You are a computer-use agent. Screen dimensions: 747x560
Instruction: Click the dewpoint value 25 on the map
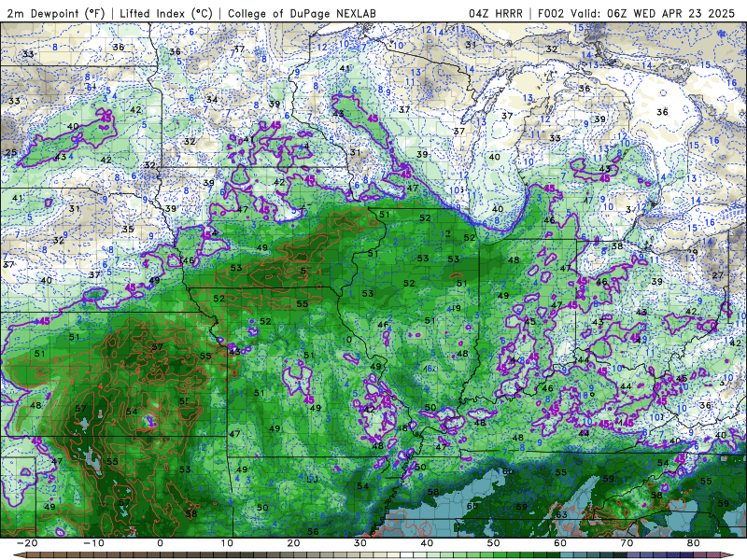(x=11, y=153)
